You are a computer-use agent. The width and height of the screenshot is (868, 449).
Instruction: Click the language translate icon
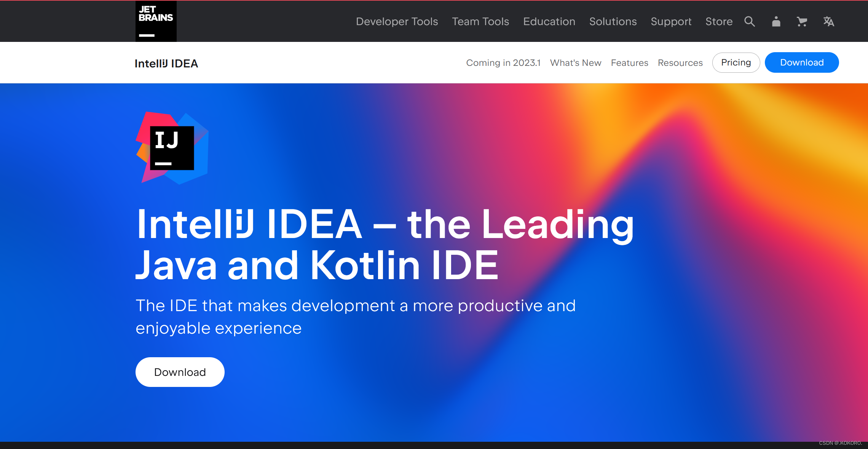point(828,21)
